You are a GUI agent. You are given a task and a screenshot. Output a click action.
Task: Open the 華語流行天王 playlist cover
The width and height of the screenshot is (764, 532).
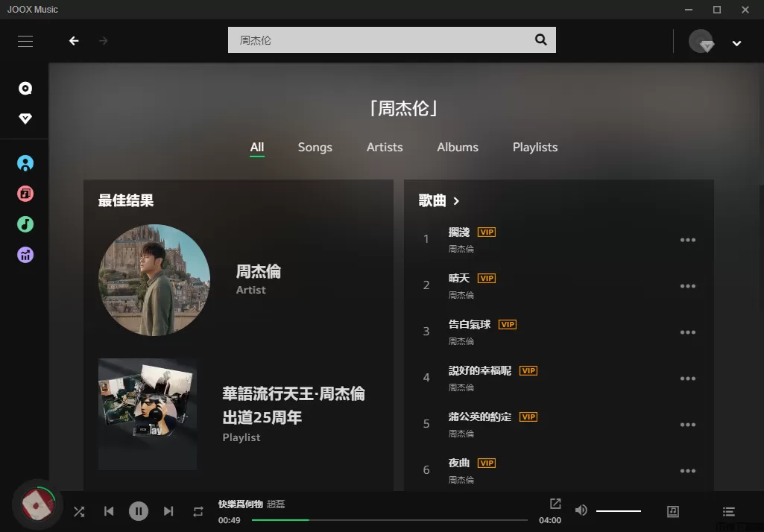[x=148, y=414]
